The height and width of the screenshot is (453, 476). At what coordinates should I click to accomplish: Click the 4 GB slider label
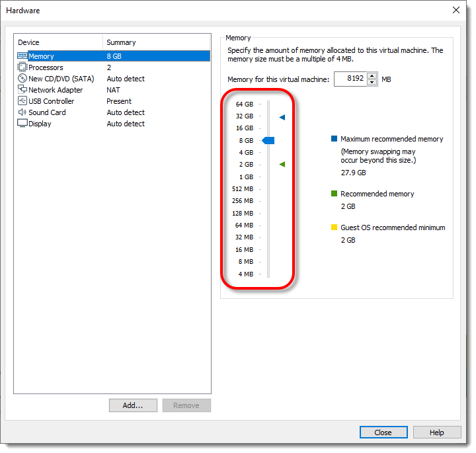(x=246, y=152)
